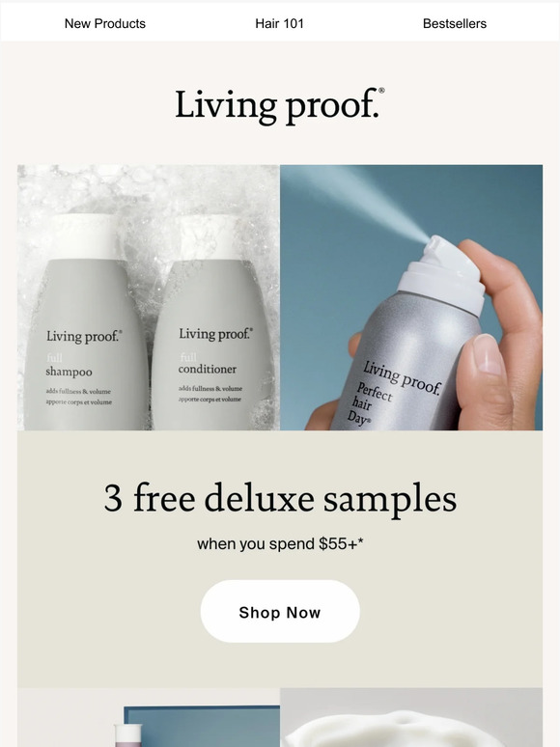Image resolution: width=560 pixels, height=747 pixels.
Task: Open the full conditioner bottle image
Action: pyautogui.click(x=213, y=324)
